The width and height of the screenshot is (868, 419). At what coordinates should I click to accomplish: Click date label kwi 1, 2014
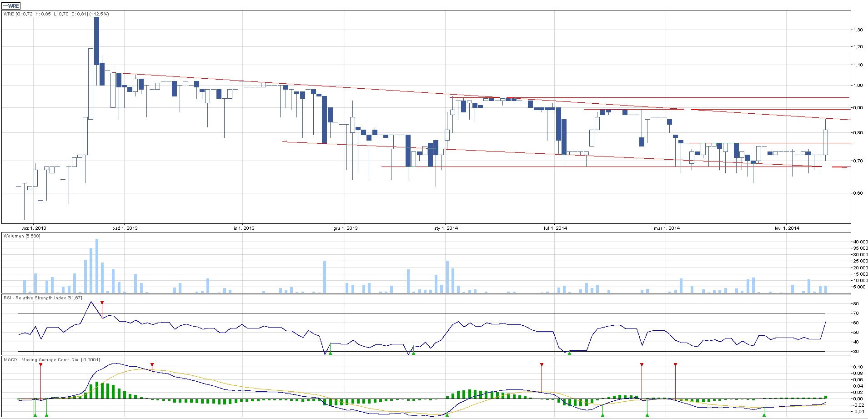tap(787, 228)
